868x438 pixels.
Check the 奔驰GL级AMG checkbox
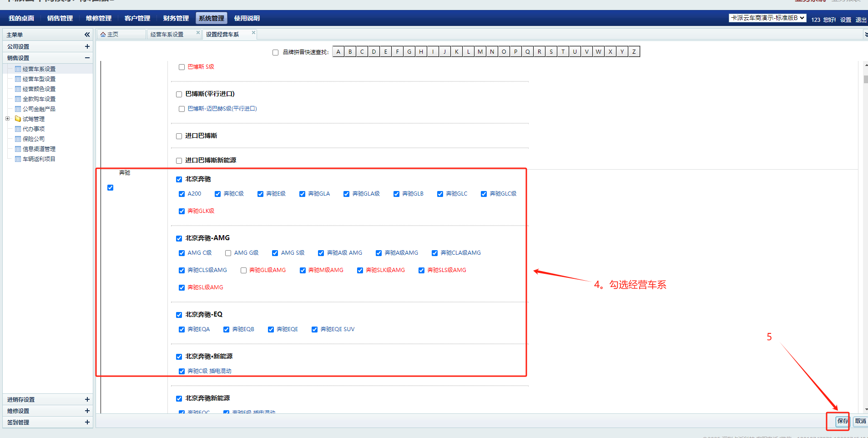point(244,270)
